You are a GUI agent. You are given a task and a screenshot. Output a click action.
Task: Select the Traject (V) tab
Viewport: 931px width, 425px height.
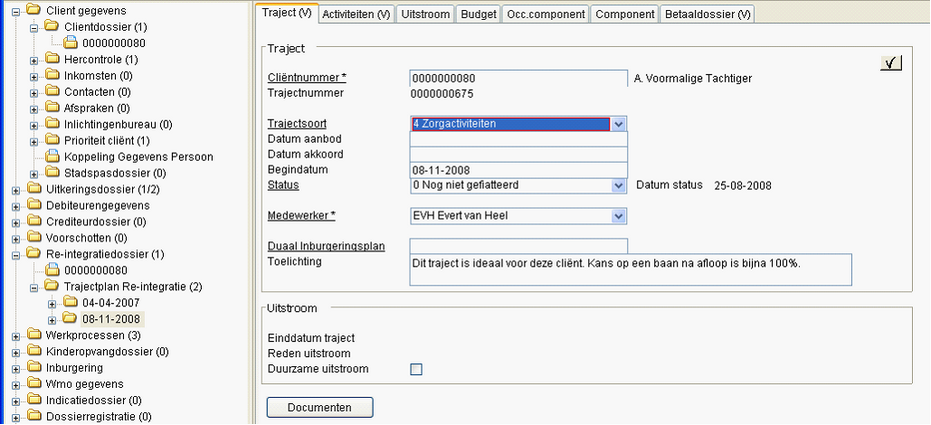tap(287, 13)
